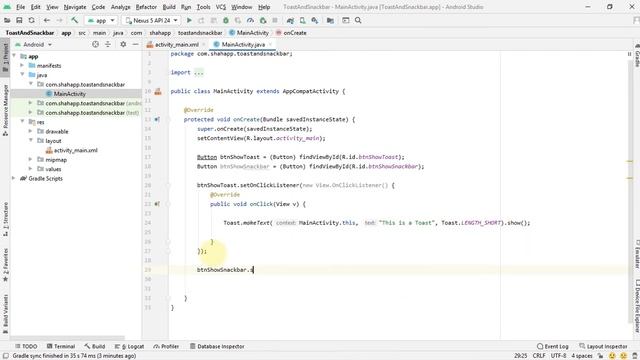Image resolution: width=640 pixels, height=360 pixels.
Task: Navigate forward with the right arrow icon
Action: coord(59,20)
